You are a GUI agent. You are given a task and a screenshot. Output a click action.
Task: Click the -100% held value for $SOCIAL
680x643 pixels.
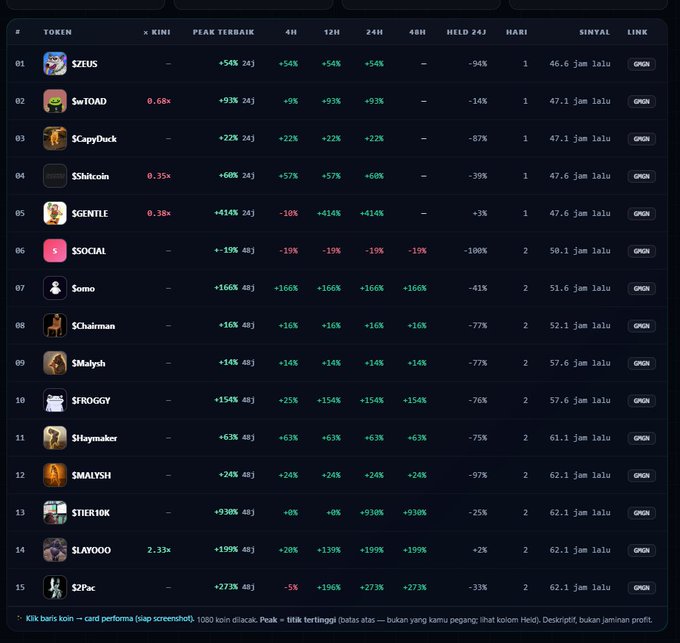(x=475, y=251)
